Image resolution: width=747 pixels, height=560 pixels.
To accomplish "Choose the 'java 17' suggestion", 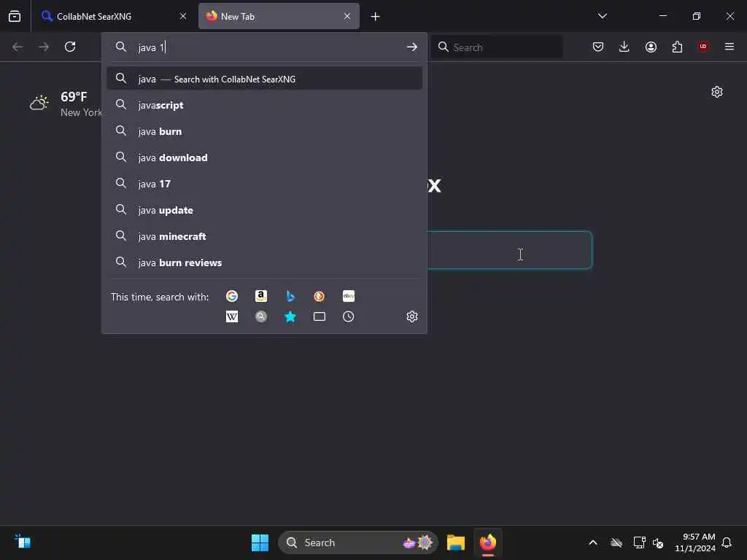I will point(264,184).
